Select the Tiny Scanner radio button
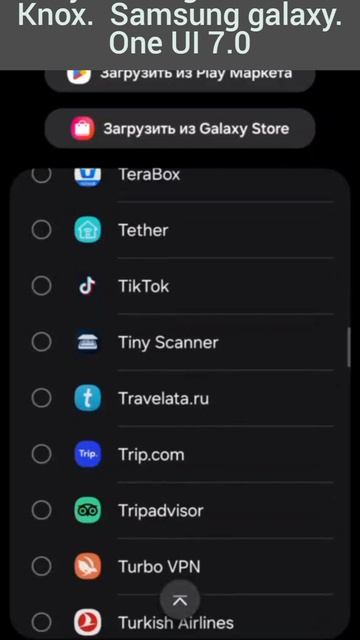Image resolution: width=360 pixels, height=640 pixels. 41,342
